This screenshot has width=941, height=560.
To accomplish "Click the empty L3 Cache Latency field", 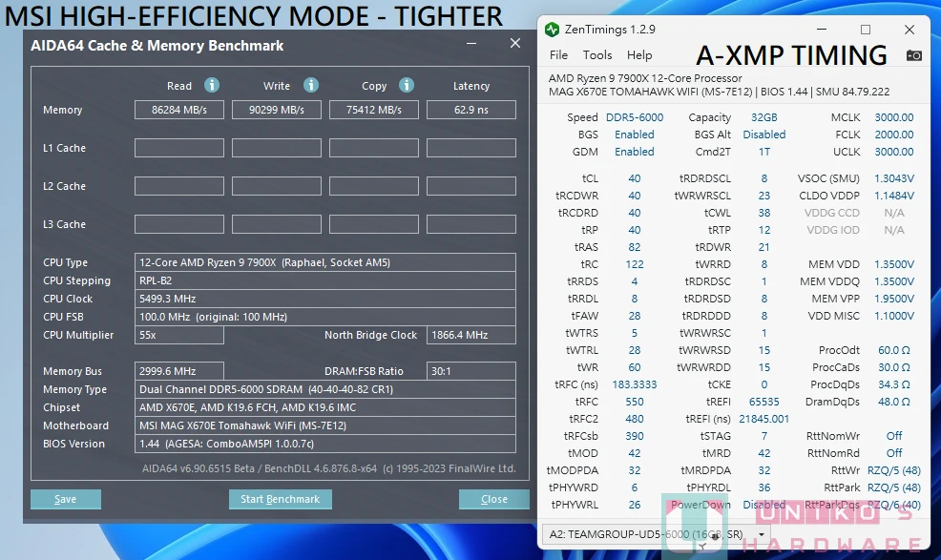I will [471, 224].
